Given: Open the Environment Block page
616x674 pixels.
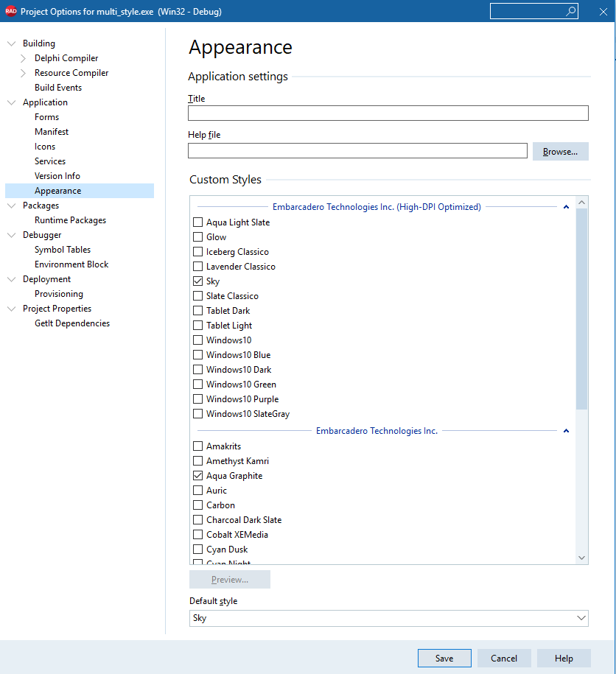Looking at the screenshot, I should [71, 264].
